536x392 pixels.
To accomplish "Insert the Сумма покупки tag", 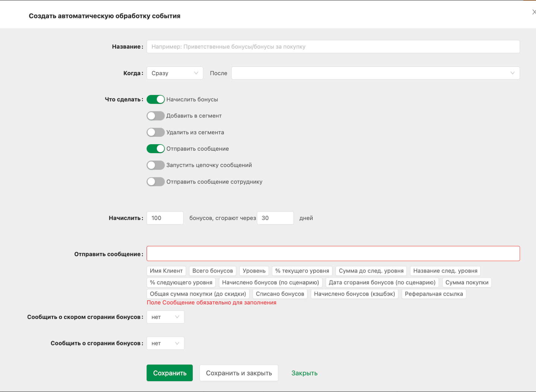I will tap(467, 282).
